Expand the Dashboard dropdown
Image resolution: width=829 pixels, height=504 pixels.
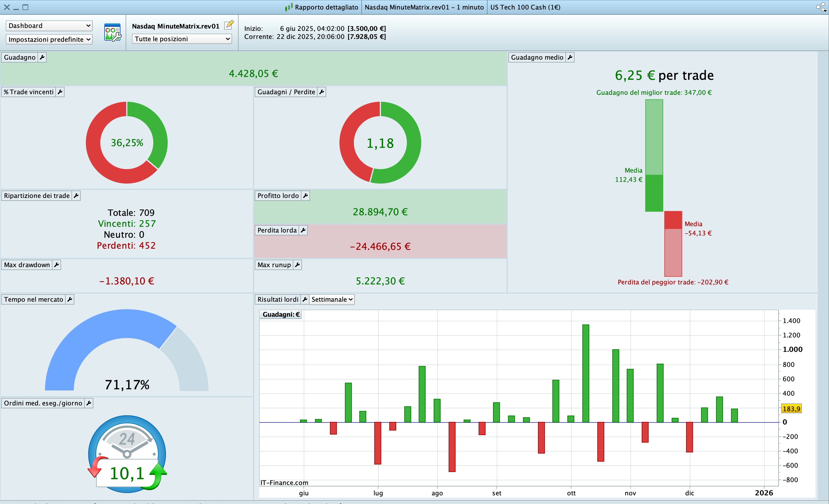click(49, 26)
